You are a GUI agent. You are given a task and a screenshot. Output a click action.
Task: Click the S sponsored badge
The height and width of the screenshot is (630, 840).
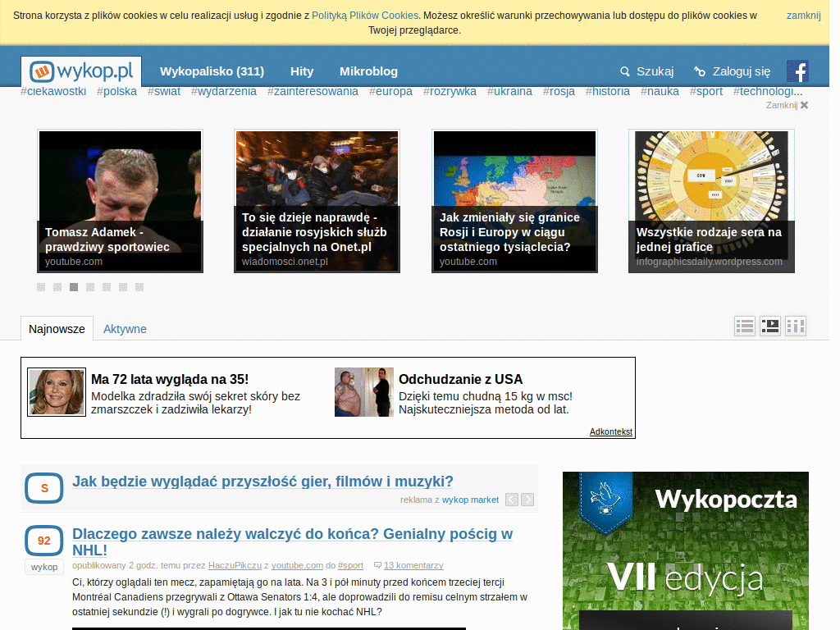44,488
